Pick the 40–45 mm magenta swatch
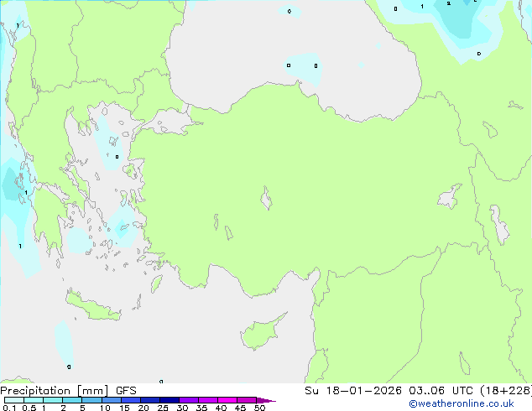532x411 pixels. pos(227,400)
